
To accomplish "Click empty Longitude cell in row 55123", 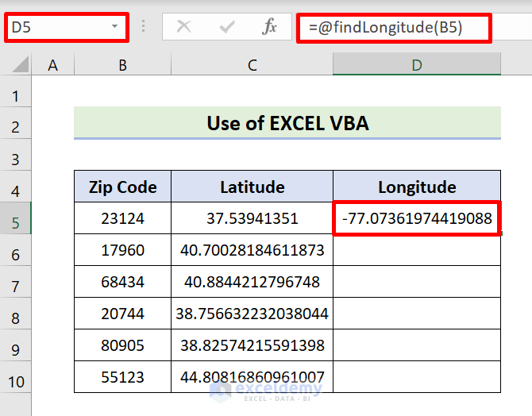I will click(x=417, y=377).
